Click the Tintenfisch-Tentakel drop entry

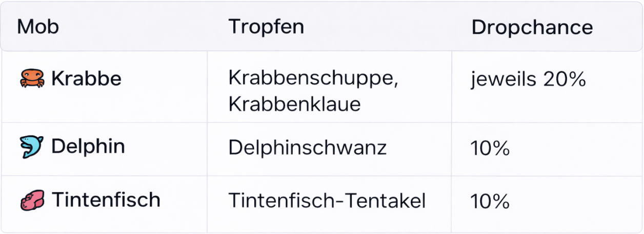pos(327,201)
